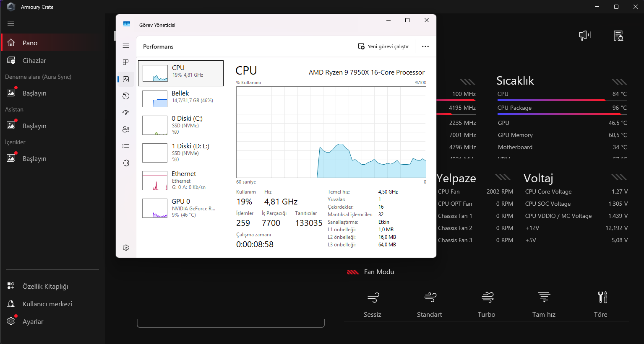The height and width of the screenshot is (344, 644).
Task: Open Armoury Crate hamburger menu
Action: point(11,23)
